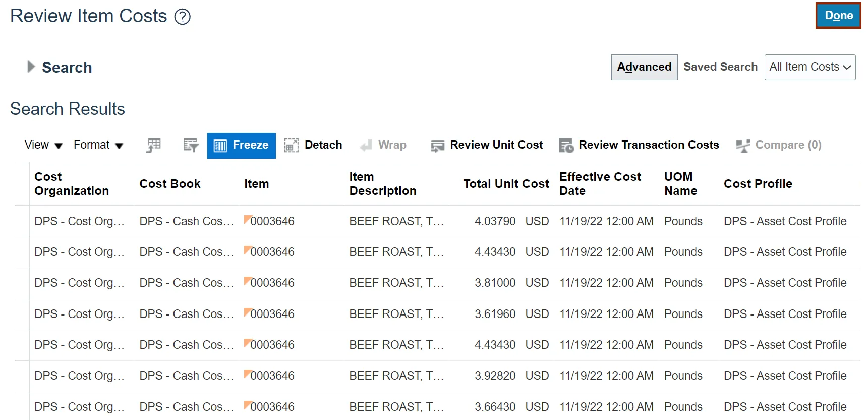The height and width of the screenshot is (420, 868).
Task: Toggle the Freeze column button
Action: click(241, 145)
